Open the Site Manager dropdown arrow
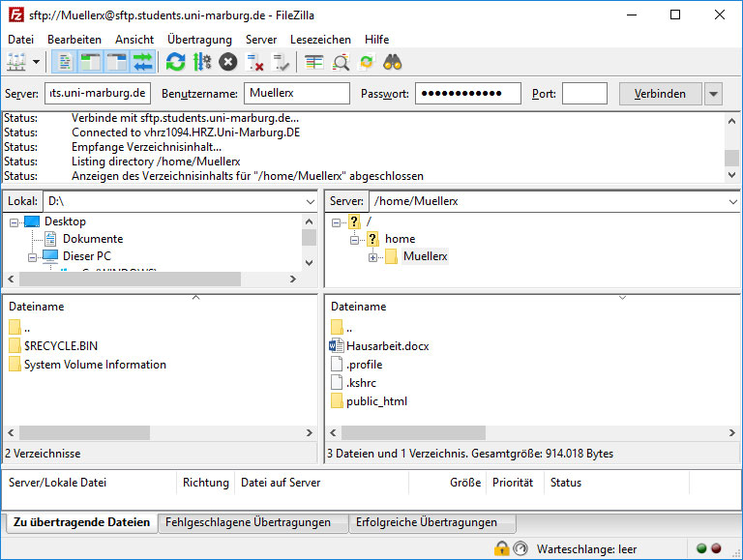The width and height of the screenshot is (743, 560). coord(36,62)
